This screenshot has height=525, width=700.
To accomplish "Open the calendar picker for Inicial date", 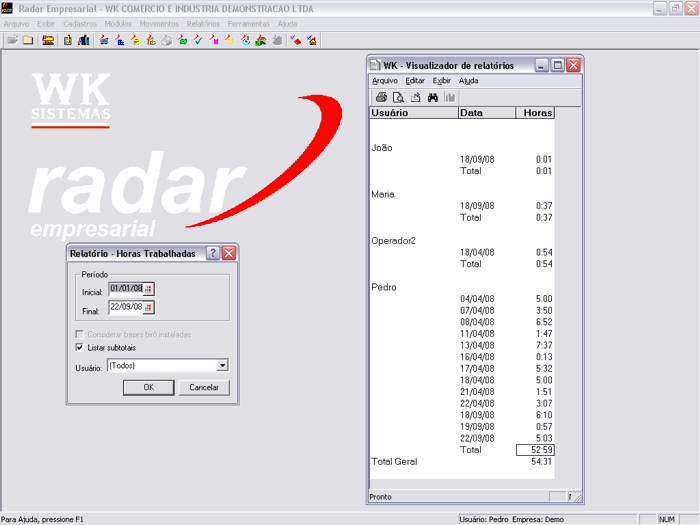I will pyautogui.click(x=149, y=289).
